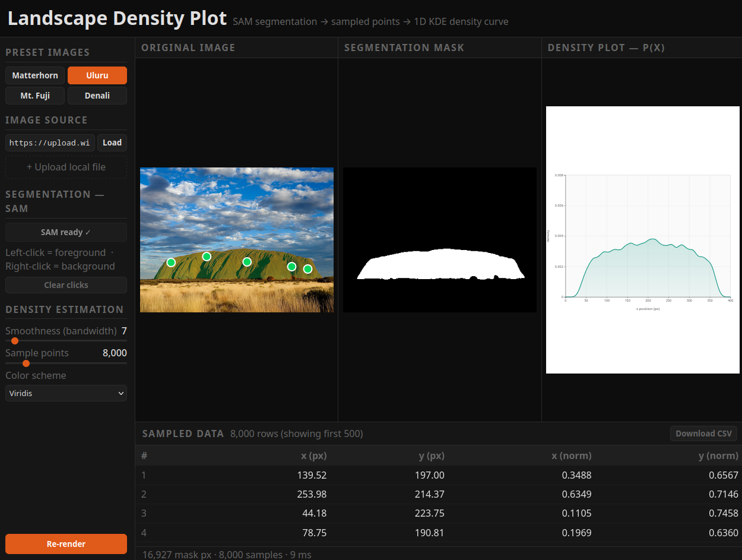Image resolution: width=742 pixels, height=560 pixels.
Task: Open the Viridis color scheme dropdown
Action: 66,393
